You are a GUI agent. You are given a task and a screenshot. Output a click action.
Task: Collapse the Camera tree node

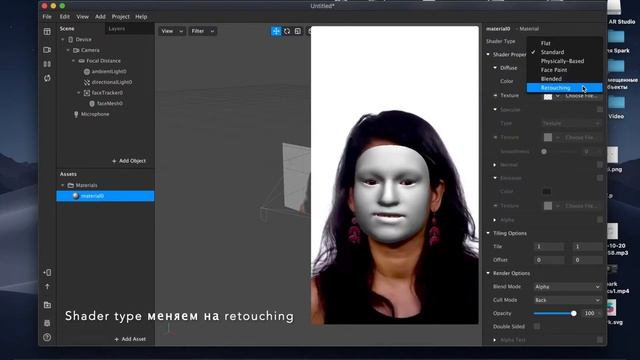tap(68, 50)
